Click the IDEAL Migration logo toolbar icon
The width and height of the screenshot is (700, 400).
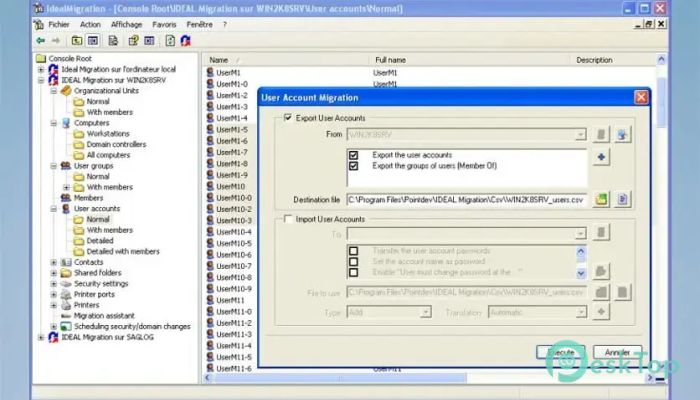pos(185,41)
